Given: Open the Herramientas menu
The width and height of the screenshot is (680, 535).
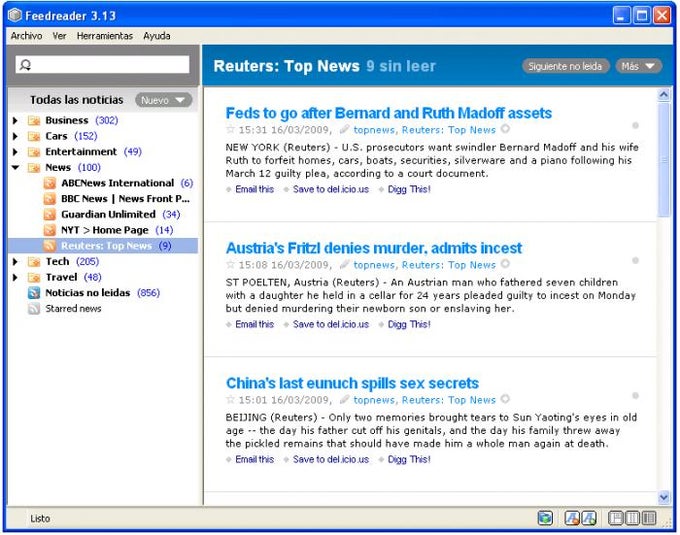Looking at the screenshot, I should [x=105, y=36].
